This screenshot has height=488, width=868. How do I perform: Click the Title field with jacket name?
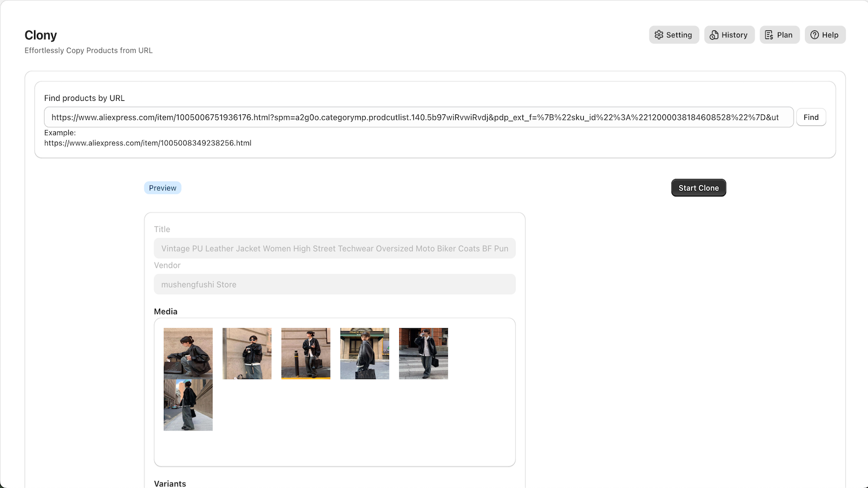coord(335,248)
